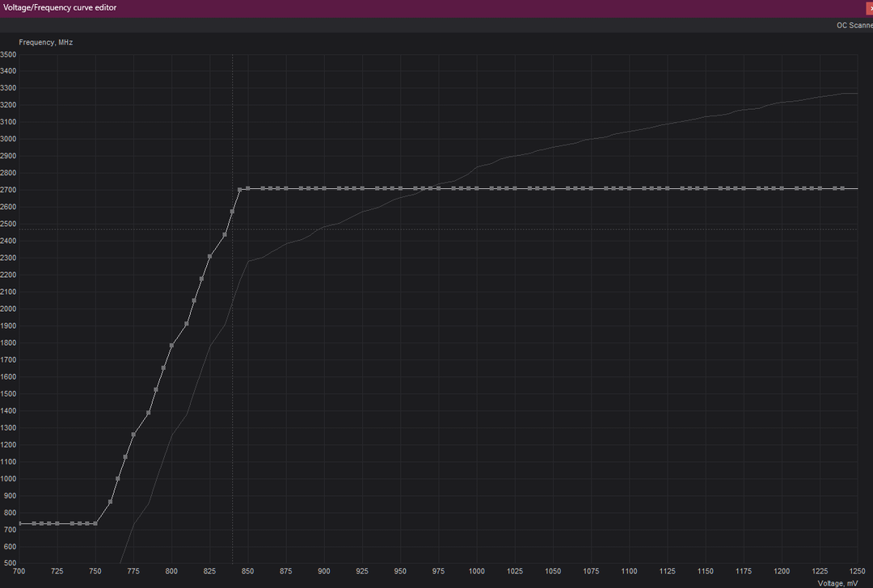873x588 pixels.
Task: Pick the curve point near 1650 MHz
Action: (163, 368)
